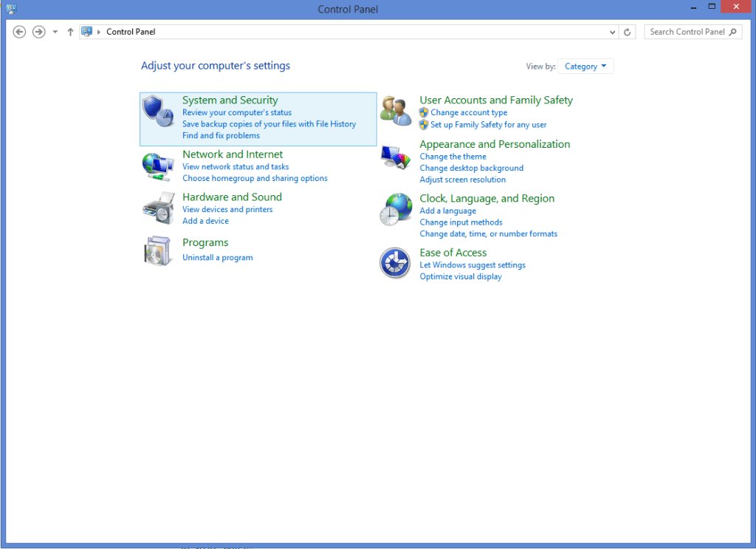Image resolution: width=756 pixels, height=549 pixels.
Task: Click the Ease of Access circular icon
Action: 395,263
